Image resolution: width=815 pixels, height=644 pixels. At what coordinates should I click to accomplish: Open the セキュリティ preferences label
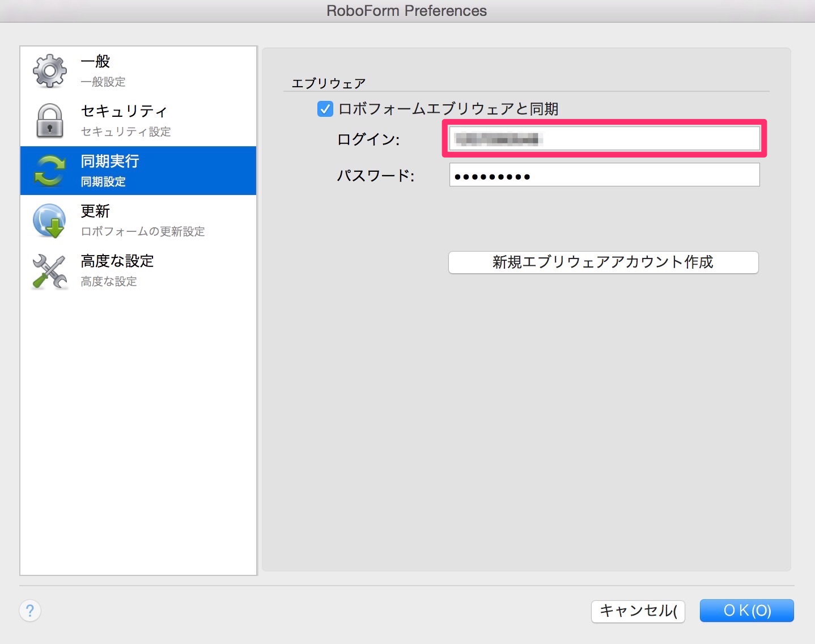point(124,111)
